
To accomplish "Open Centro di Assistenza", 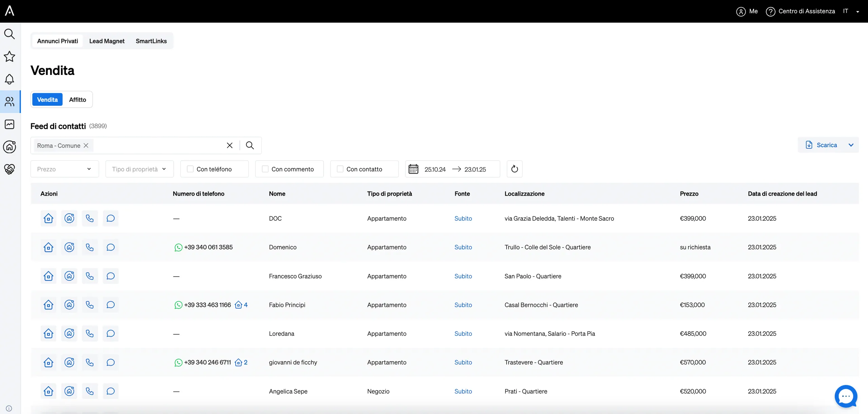I will click(x=801, y=12).
